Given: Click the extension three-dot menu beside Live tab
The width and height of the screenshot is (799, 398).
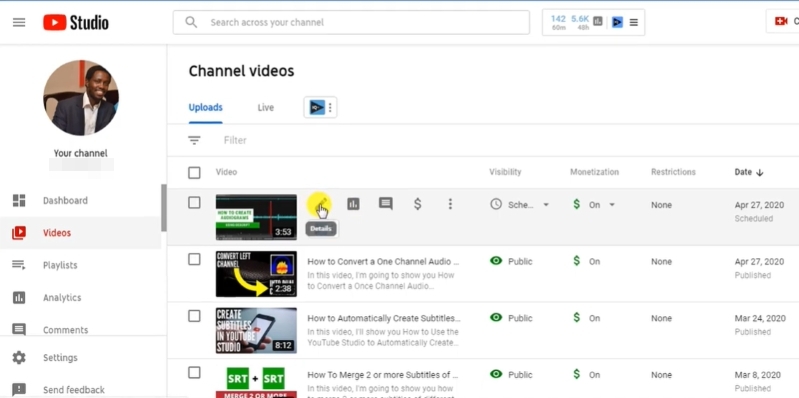Looking at the screenshot, I should [330, 108].
